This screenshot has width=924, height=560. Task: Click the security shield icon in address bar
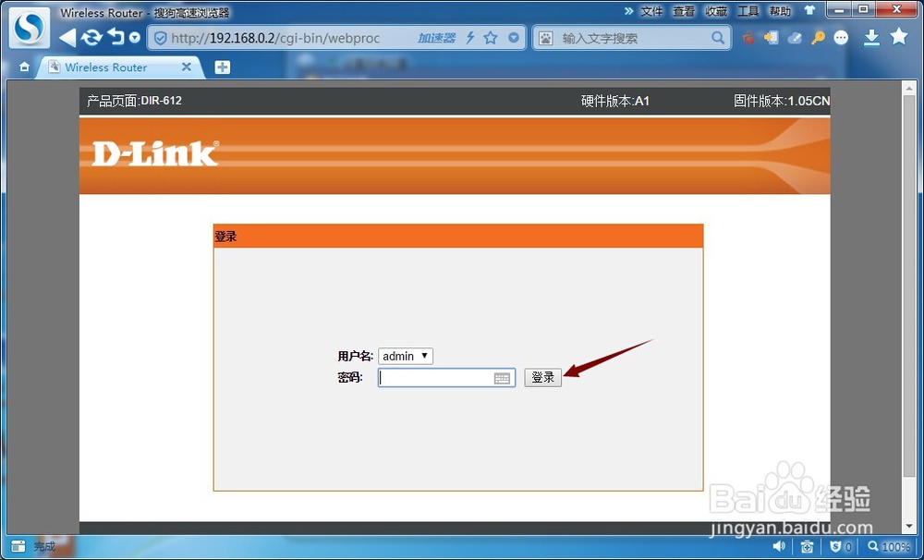(x=160, y=38)
